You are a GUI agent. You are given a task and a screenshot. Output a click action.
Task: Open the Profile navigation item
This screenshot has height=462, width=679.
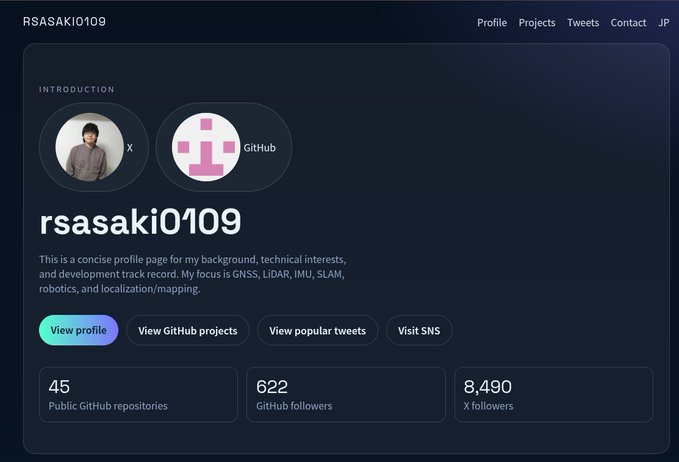pyautogui.click(x=492, y=23)
